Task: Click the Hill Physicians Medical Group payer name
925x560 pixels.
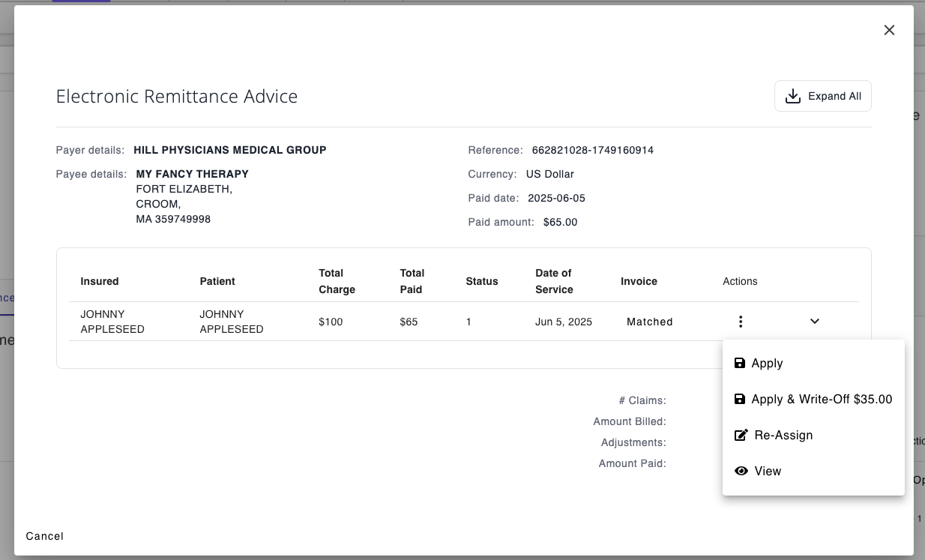Action: 230,150
